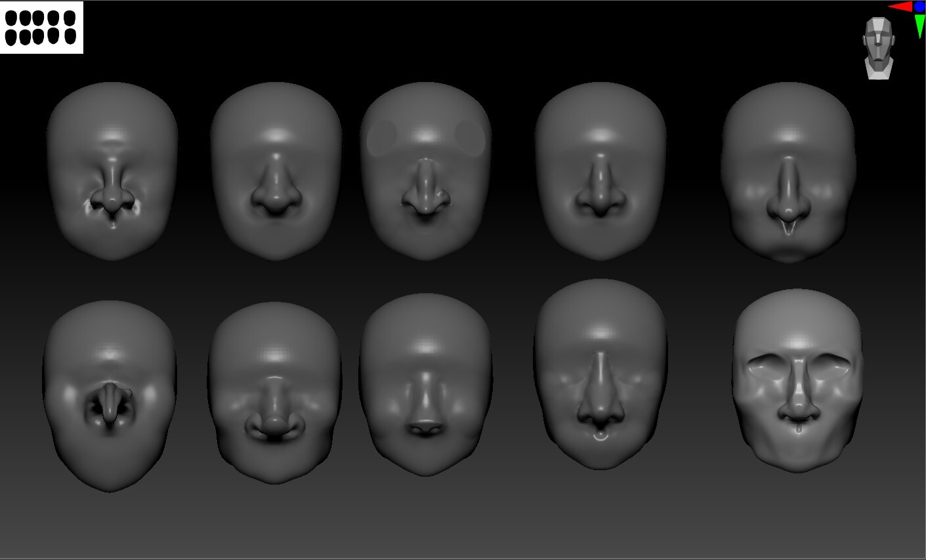Click the white silhouette reference panel
The width and height of the screenshot is (926, 560).
click(41, 28)
